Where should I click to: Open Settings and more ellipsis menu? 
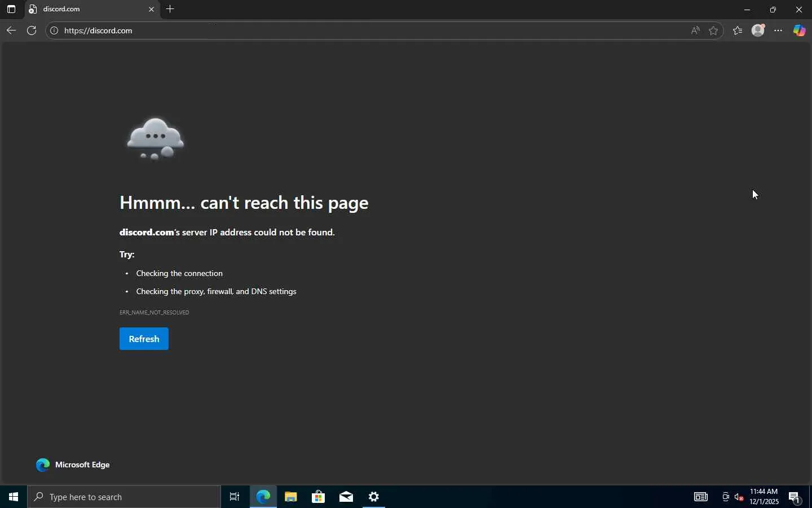pyautogui.click(x=779, y=30)
